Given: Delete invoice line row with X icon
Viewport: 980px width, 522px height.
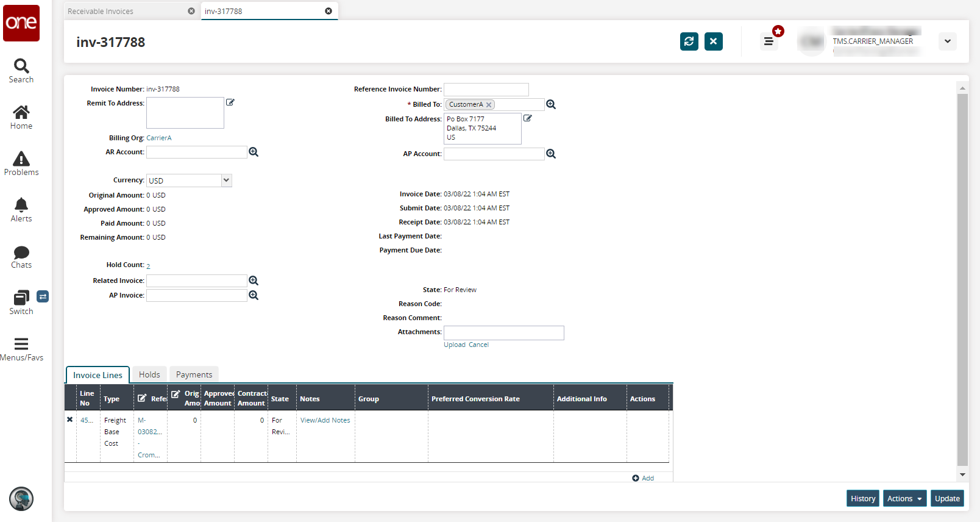Looking at the screenshot, I should [x=70, y=420].
